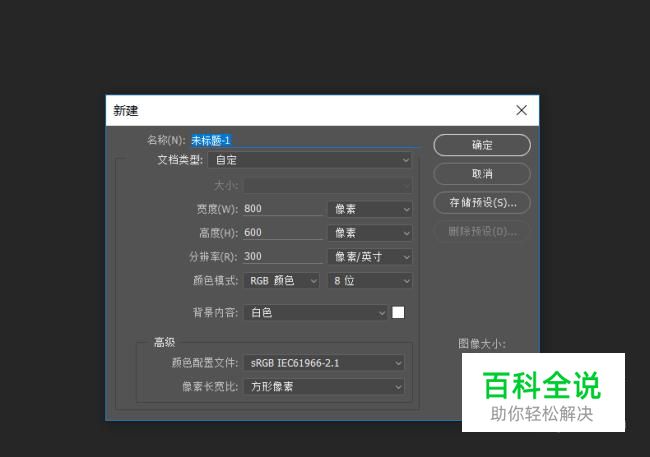Viewport: 650px width, 457px height.
Task: Open 像素长宽比 dropdown showing 方形像素
Action: pyautogui.click(x=324, y=387)
